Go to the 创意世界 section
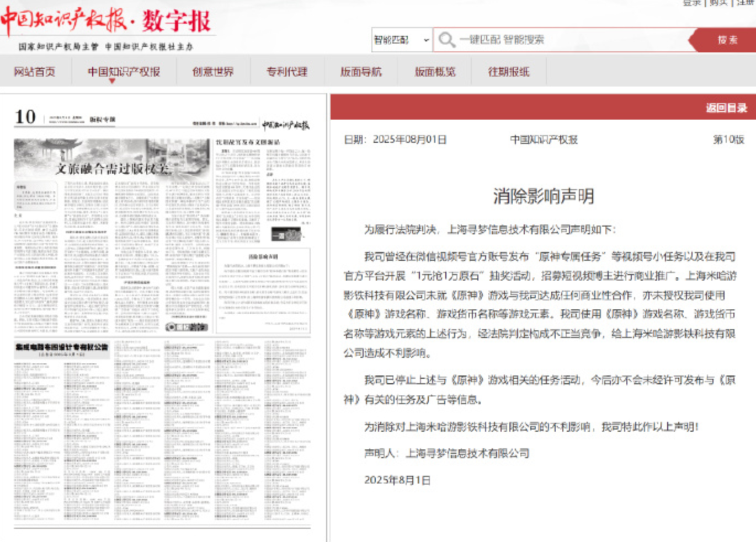Screen dimensions: 756x542 213,72
